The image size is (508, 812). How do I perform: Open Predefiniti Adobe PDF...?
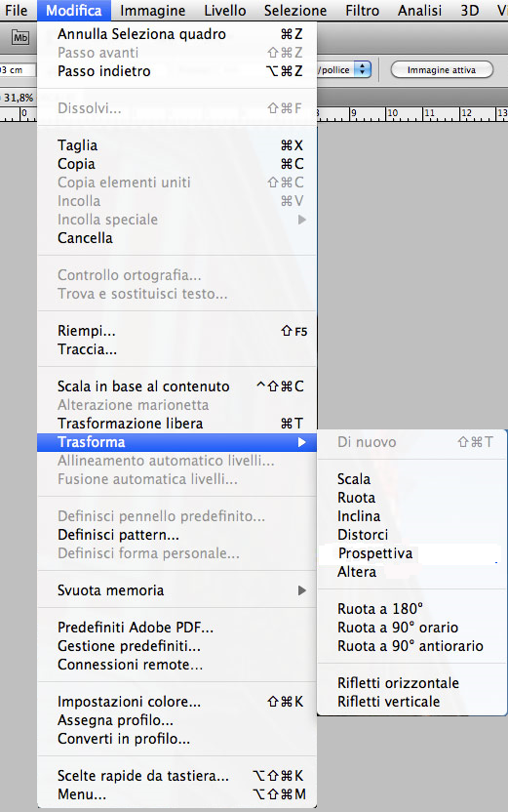tap(176, 628)
